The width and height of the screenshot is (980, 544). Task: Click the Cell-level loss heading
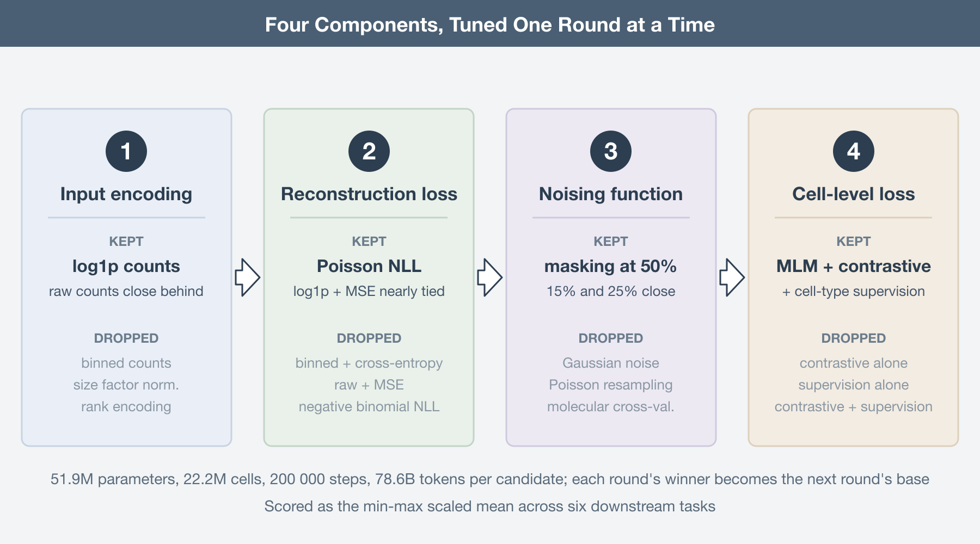854,194
